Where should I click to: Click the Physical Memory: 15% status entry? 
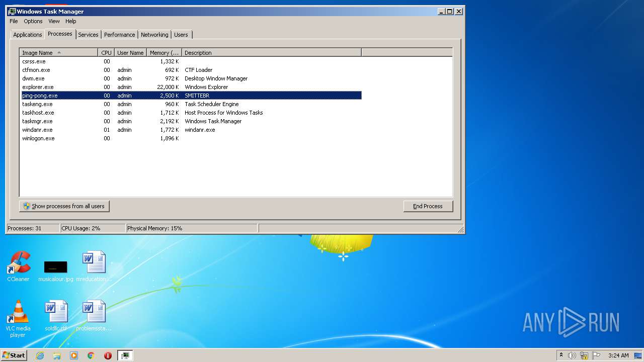(x=192, y=228)
